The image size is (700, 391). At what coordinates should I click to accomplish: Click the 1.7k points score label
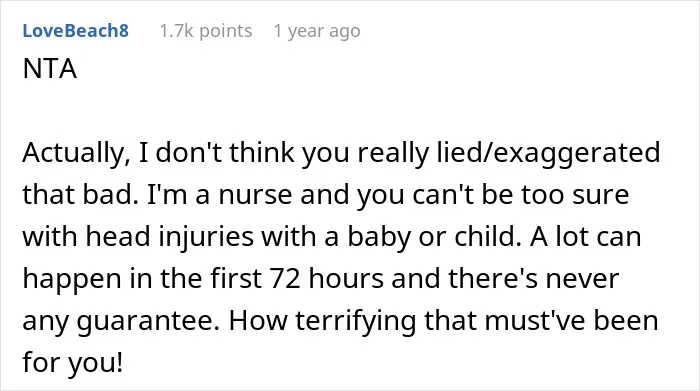coord(206,31)
